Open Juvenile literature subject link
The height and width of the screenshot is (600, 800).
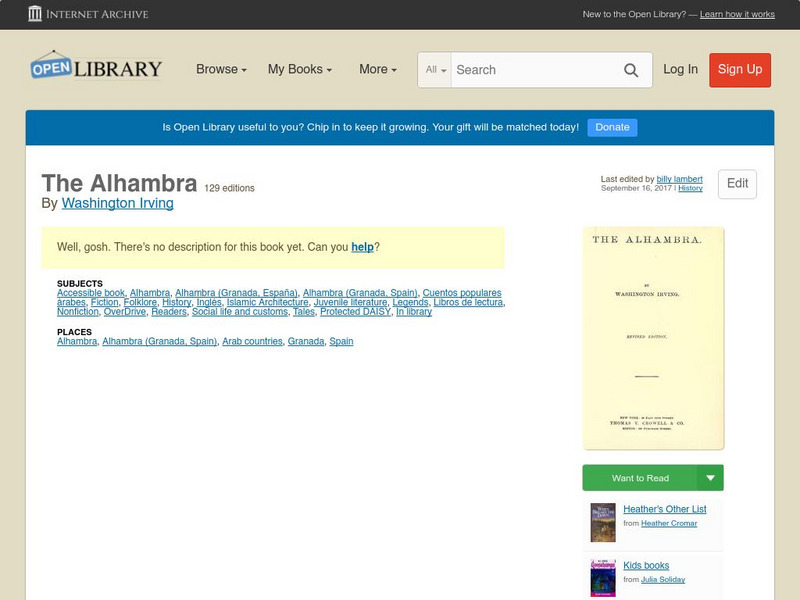tap(351, 302)
